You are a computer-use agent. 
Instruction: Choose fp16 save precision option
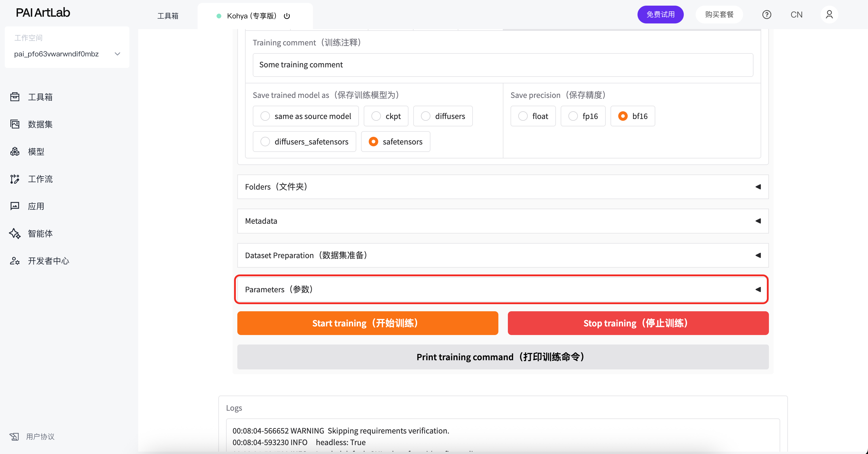[x=573, y=116]
